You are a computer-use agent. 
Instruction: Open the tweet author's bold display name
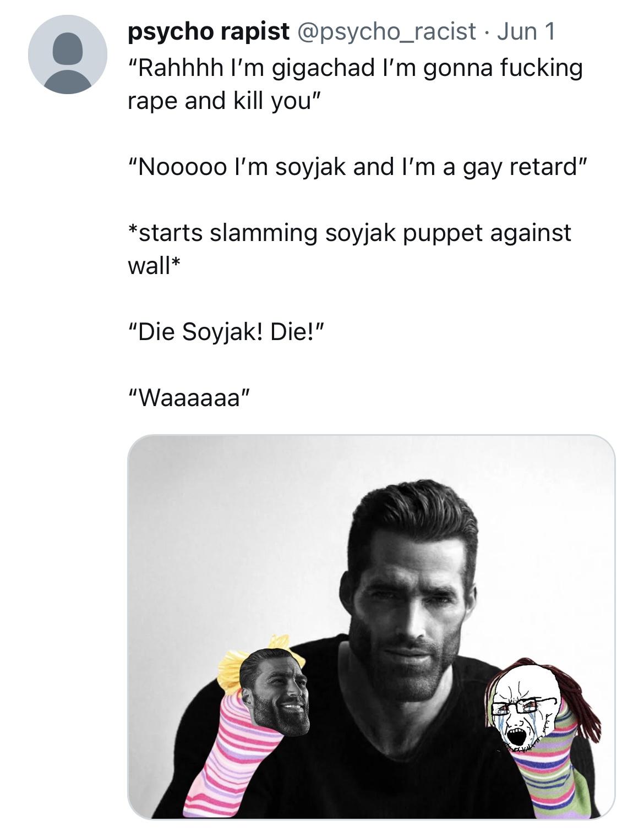208,32
